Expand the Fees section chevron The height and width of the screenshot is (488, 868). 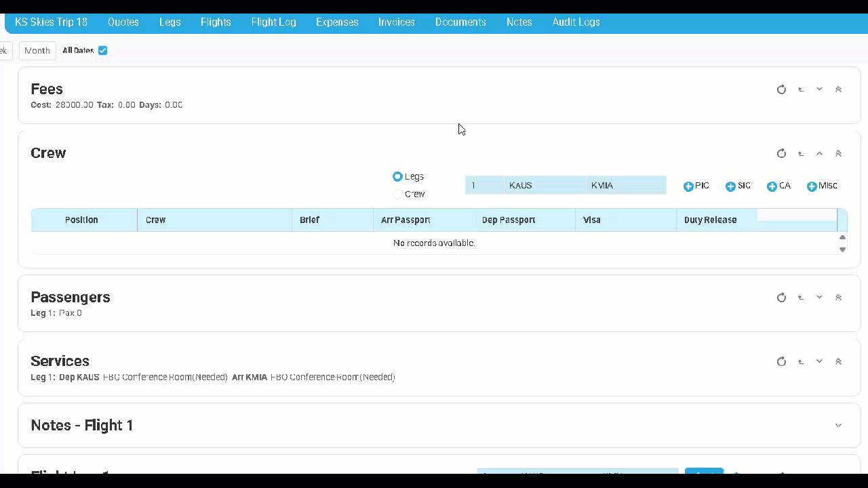point(819,89)
